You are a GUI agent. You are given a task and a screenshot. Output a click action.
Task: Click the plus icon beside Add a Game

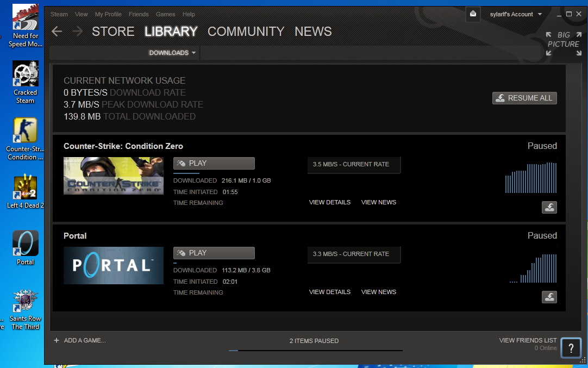click(x=57, y=340)
